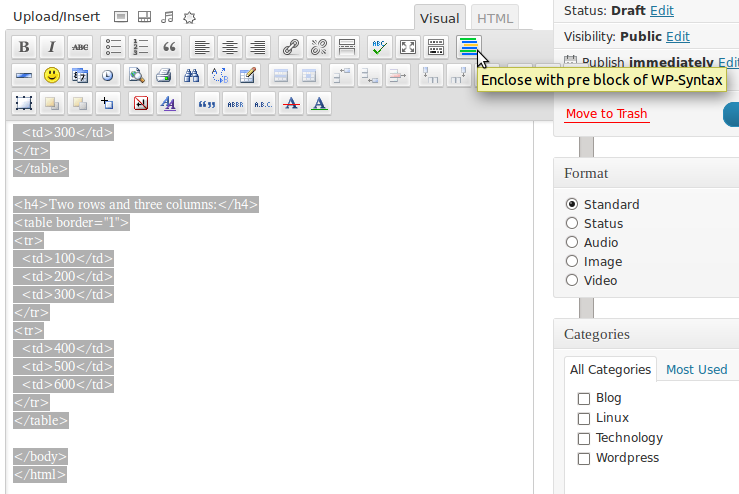Click Move to Trash link
739x494 pixels.
[607, 114]
